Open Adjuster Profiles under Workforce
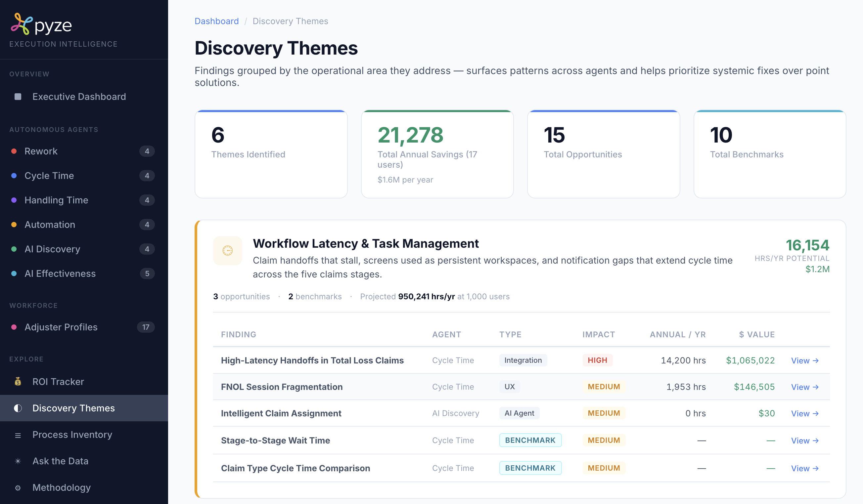Viewport: 863px width, 504px height. coord(61,327)
